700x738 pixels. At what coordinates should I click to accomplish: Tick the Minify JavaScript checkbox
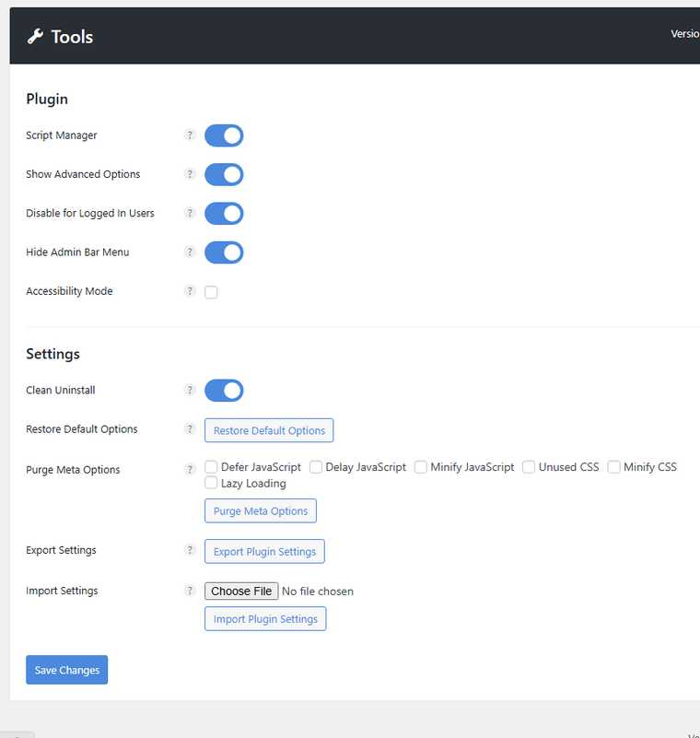tap(421, 467)
